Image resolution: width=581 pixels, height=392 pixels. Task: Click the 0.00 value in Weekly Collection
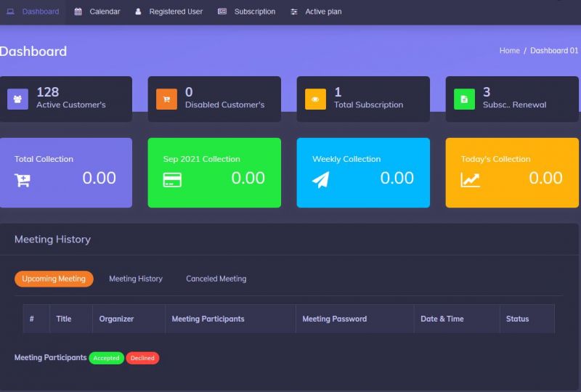(397, 178)
